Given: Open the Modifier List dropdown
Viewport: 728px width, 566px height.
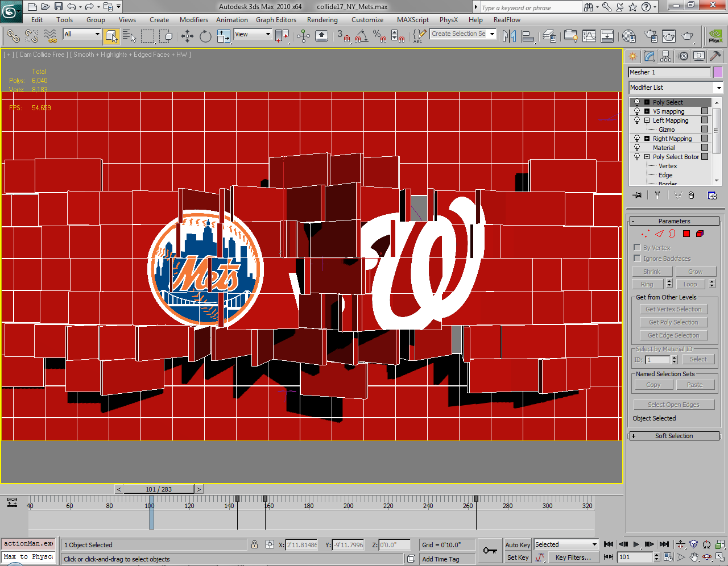Looking at the screenshot, I should [675, 88].
